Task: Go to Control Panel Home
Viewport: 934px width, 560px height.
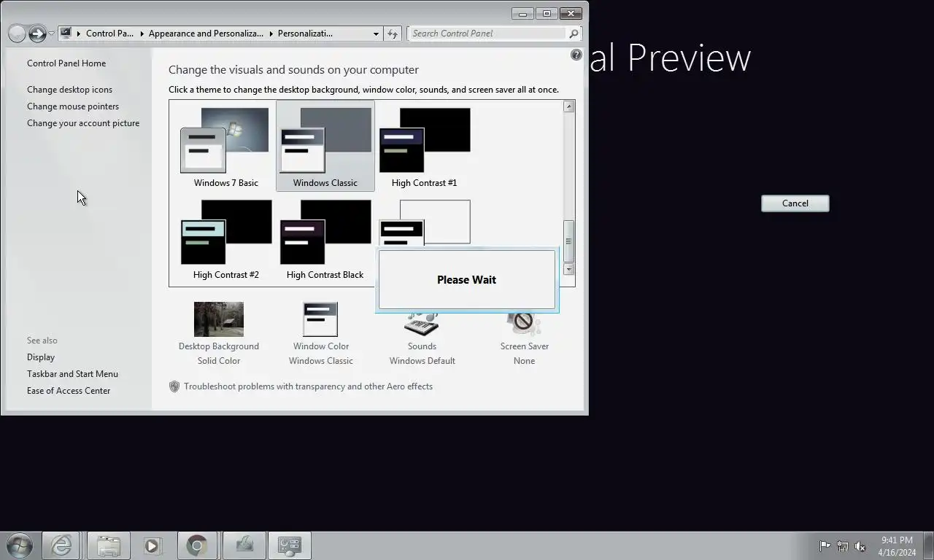Action: coord(66,63)
